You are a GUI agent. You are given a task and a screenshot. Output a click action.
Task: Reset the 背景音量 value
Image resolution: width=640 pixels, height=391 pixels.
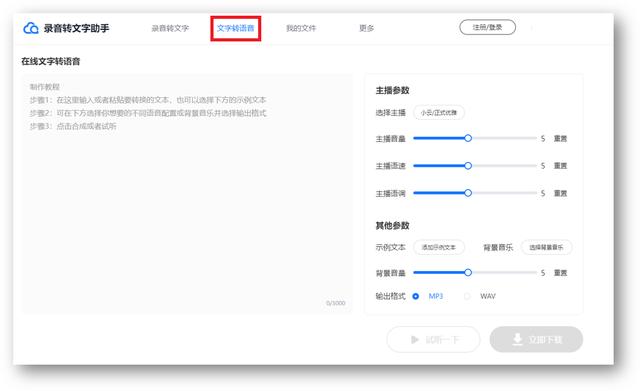click(560, 273)
